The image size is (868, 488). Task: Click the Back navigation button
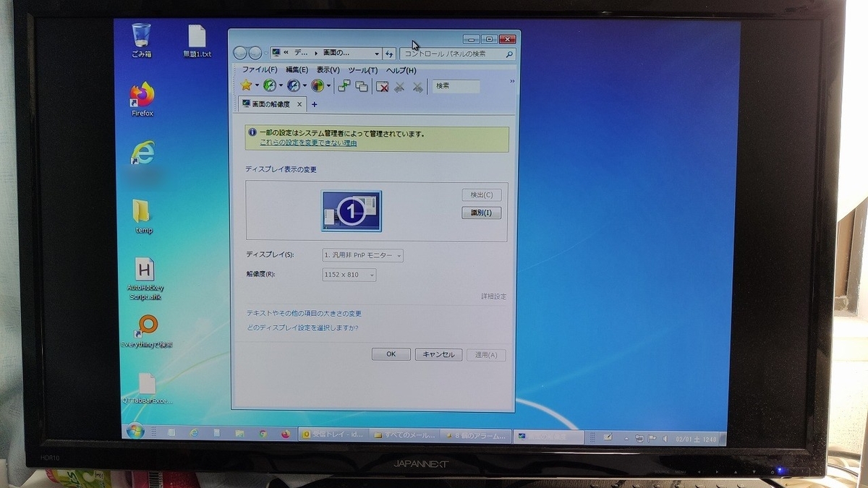pos(241,53)
